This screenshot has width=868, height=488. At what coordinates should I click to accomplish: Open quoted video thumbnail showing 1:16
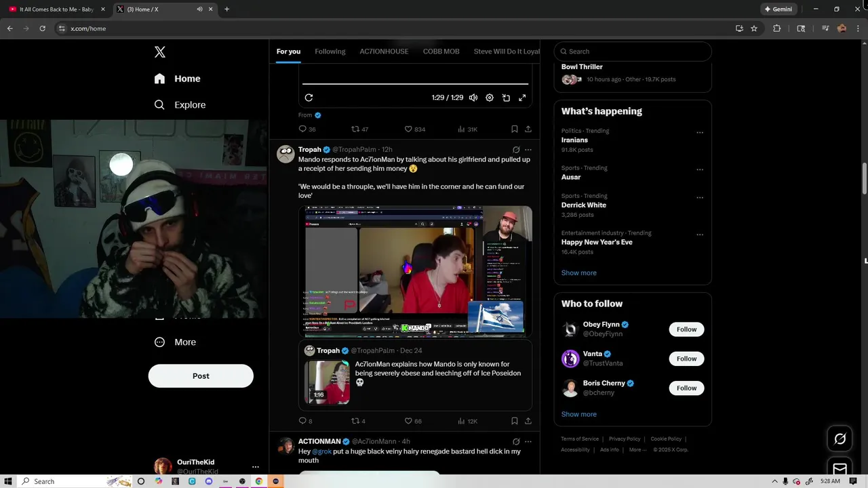[327, 382]
